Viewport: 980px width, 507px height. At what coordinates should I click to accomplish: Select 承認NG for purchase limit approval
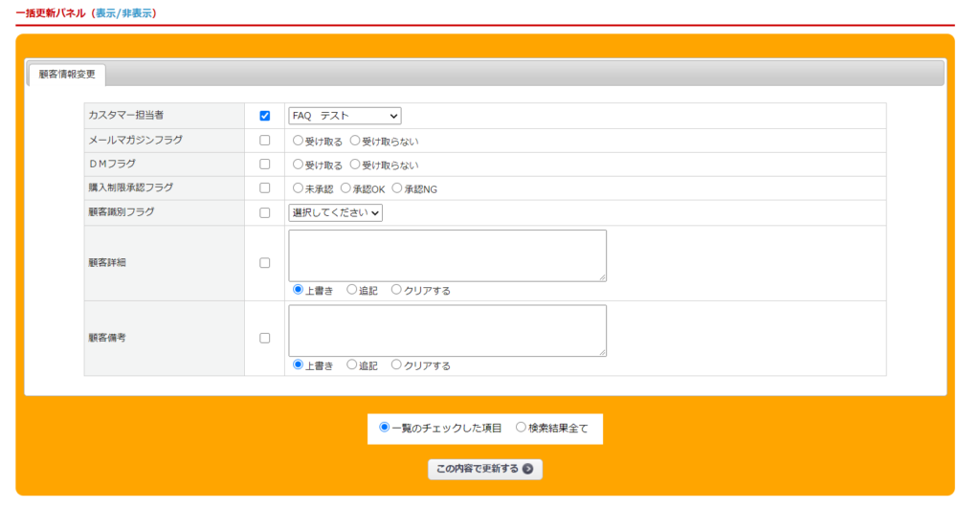[397, 188]
